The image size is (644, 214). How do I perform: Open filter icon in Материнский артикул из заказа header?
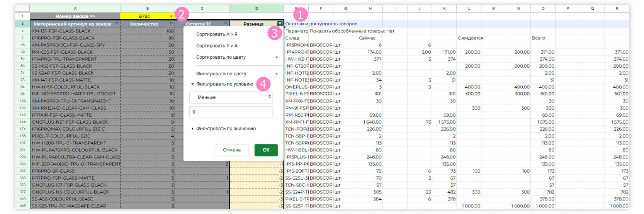click(x=117, y=24)
